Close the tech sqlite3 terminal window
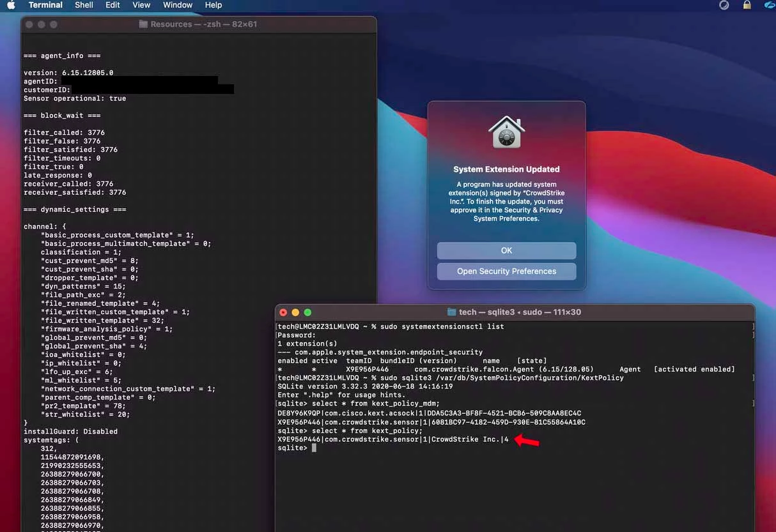776x532 pixels. tap(283, 312)
